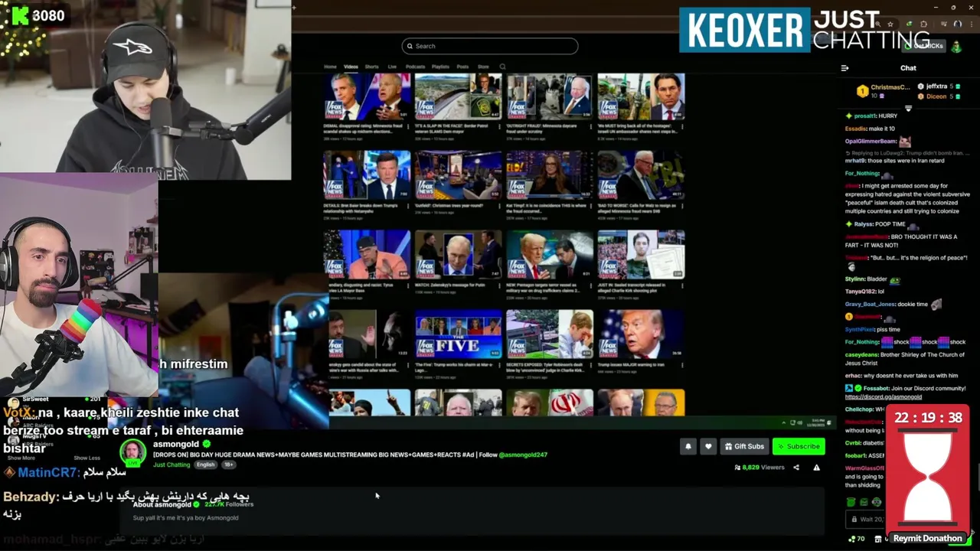Open the Live tab

pyautogui.click(x=392, y=67)
